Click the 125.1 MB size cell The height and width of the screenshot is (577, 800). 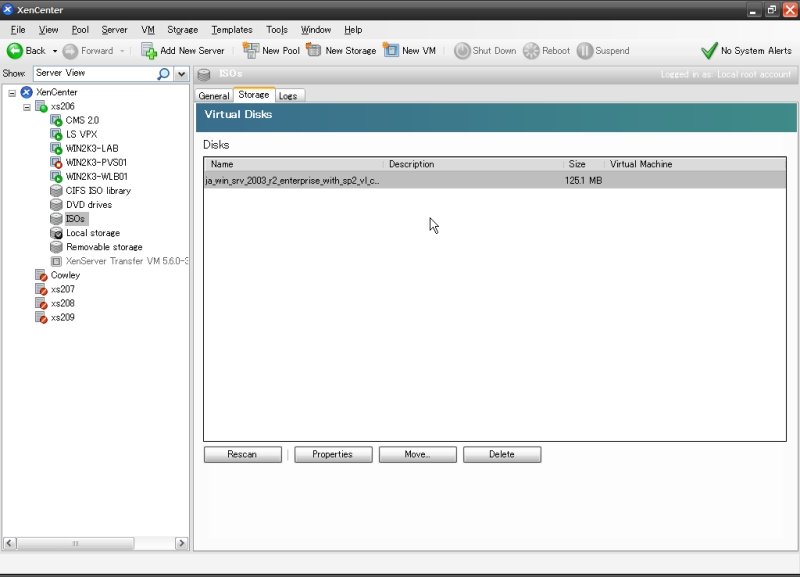[x=584, y=181]
